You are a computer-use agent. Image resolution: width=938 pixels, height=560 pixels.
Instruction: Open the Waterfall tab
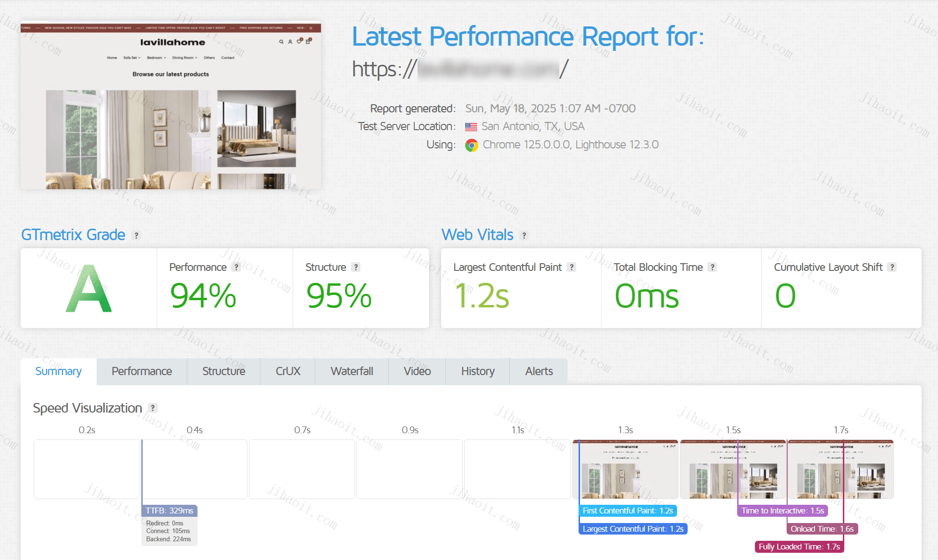(352, 371)
